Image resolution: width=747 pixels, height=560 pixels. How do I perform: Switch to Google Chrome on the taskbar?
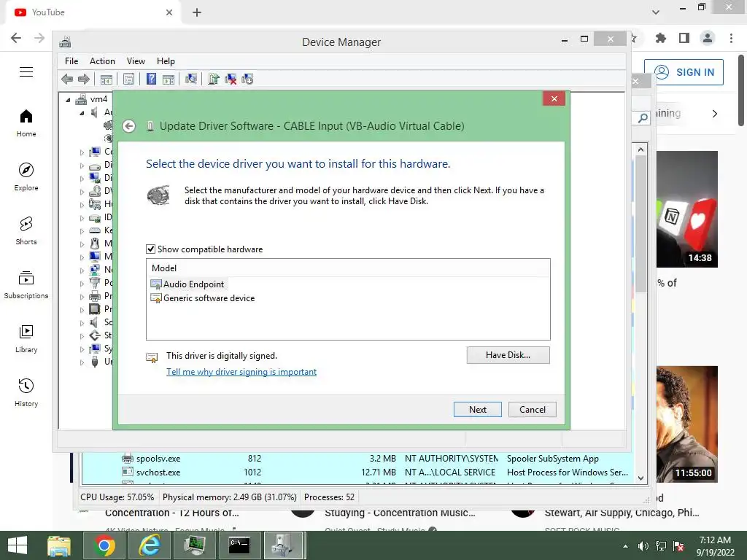coord(104,545)
